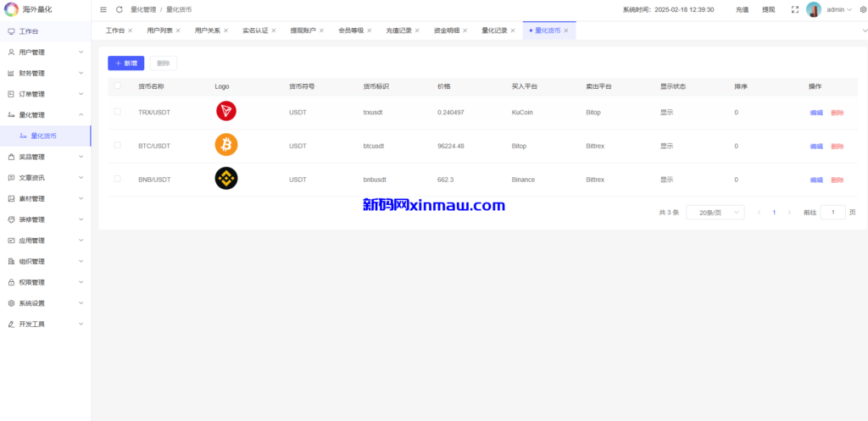
Task: Open 工作台 in the sidebar
Action: coord(46,31)
